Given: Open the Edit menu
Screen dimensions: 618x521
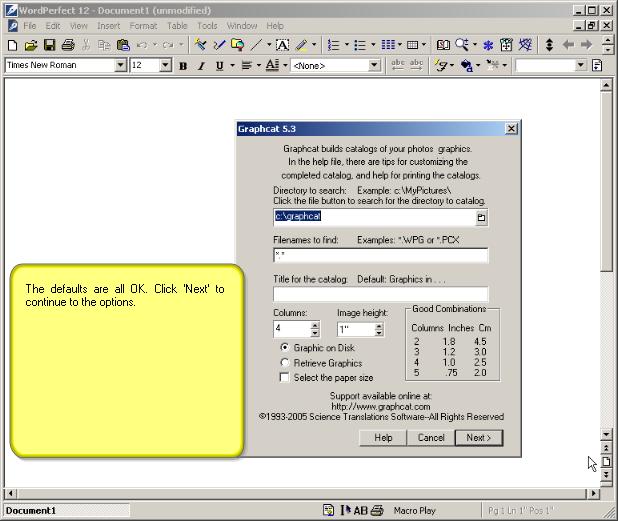Looking at the screenshot, I should [53, 26].
